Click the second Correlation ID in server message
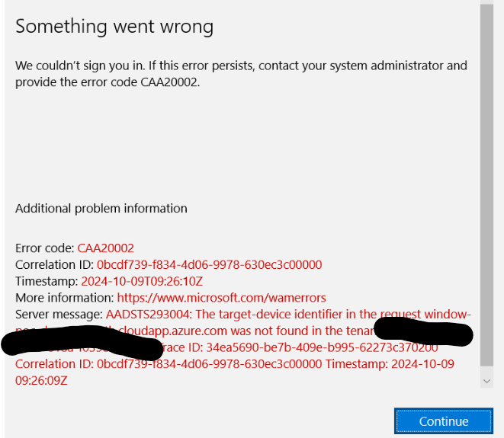The height and width of the screenshot is (438, 504). [169, 364]
